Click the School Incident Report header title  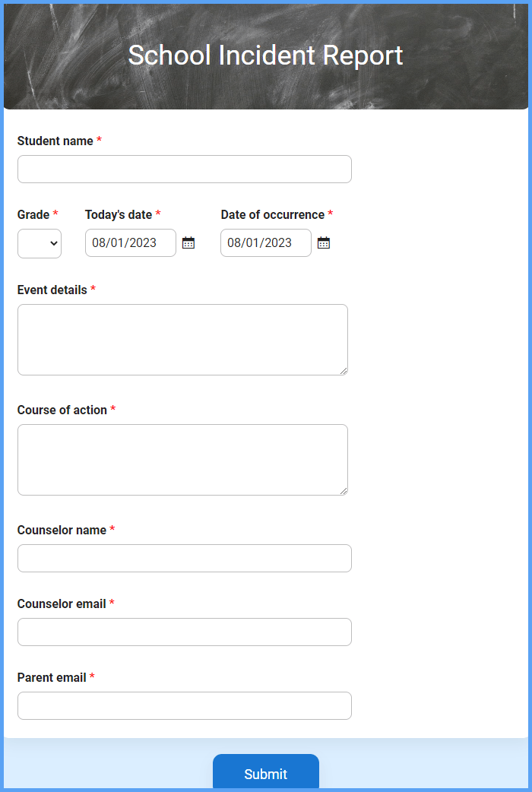coord(266,55)
